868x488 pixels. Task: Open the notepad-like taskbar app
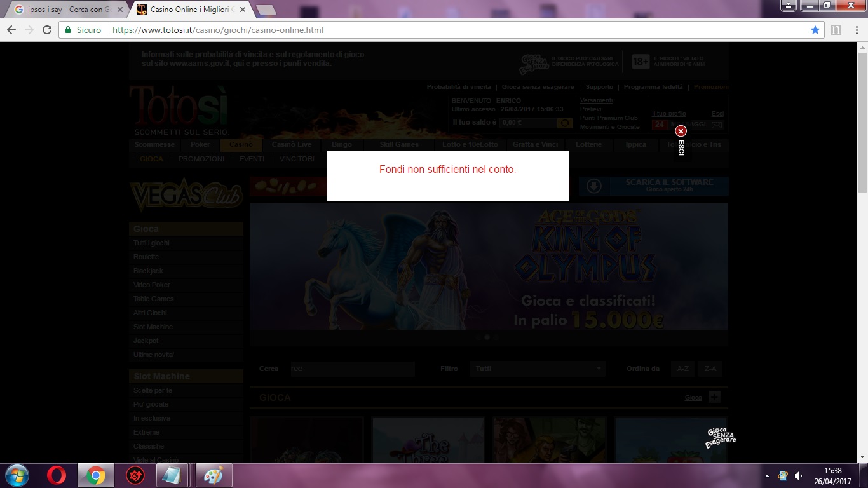(x=171, y=475)
